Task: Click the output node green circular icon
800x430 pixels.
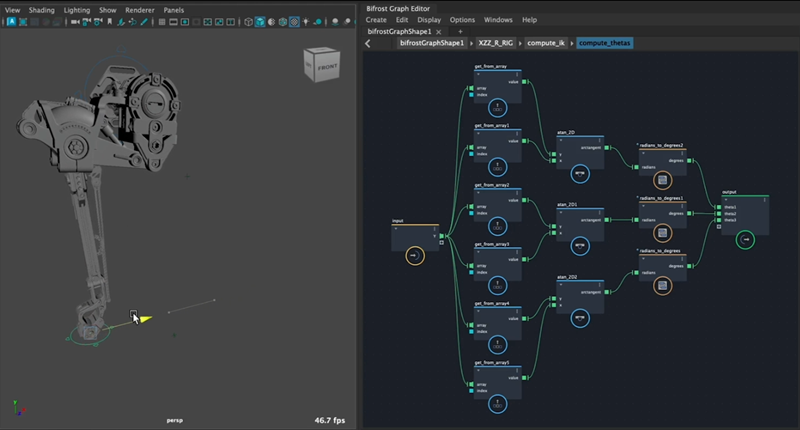Action: click(745, 240)
